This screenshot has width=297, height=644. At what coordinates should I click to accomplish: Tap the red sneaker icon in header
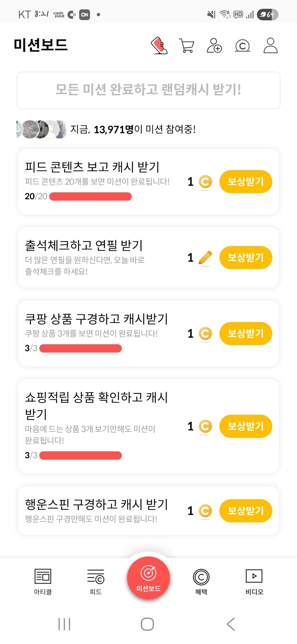point(159,45)
